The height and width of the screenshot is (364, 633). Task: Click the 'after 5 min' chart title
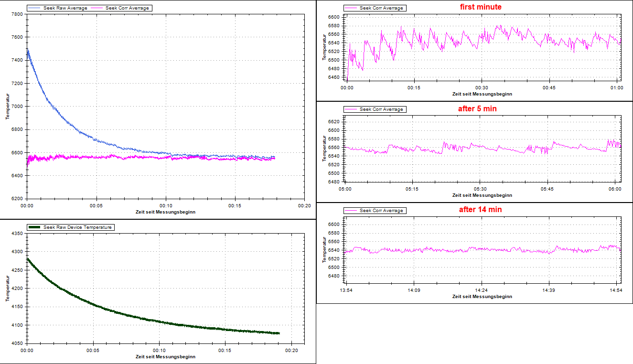click(477, 108)
